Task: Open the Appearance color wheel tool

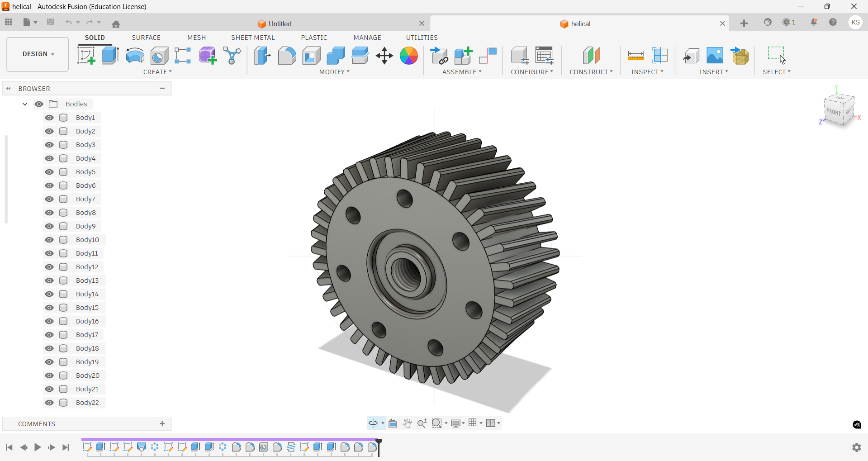Action: [x=409, y=56]
